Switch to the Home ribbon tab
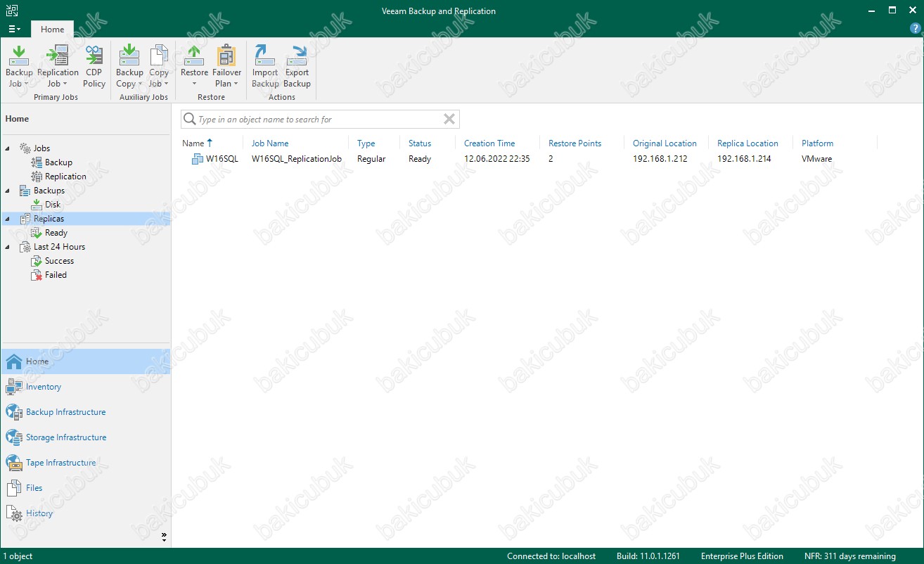 pyautogui.click(x=52, y=29)
